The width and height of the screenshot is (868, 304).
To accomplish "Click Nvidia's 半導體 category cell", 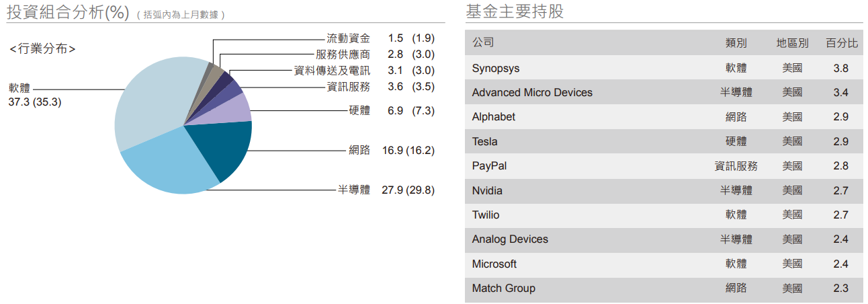I will (x=736, y=190).
